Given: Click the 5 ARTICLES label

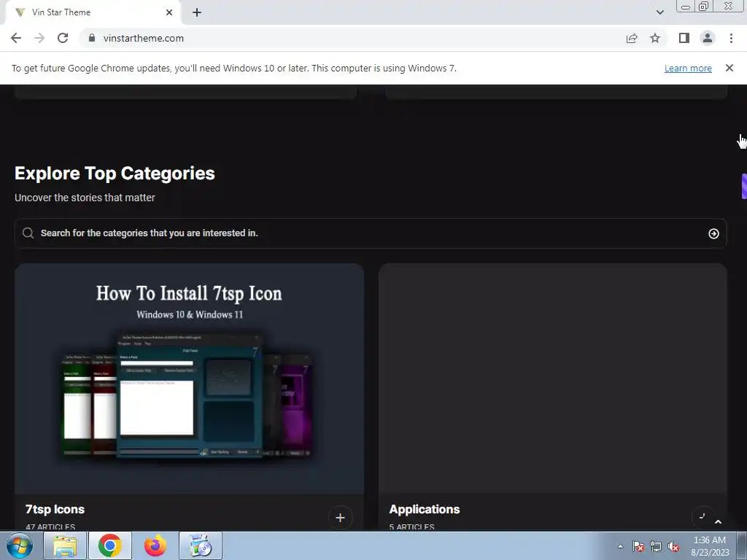Looking at the screenshot, I should [411, 526].
